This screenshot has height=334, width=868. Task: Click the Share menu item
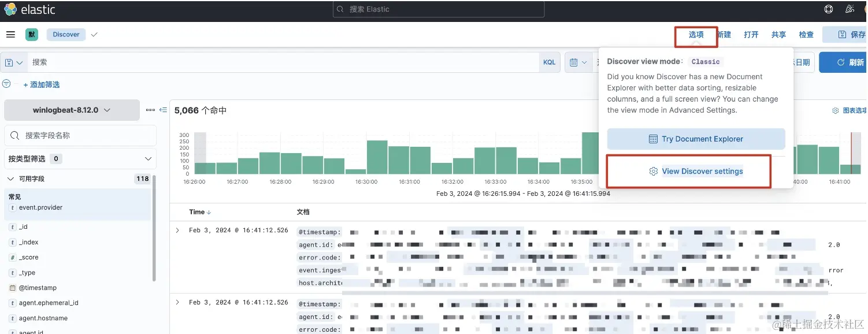pos(778,35)
